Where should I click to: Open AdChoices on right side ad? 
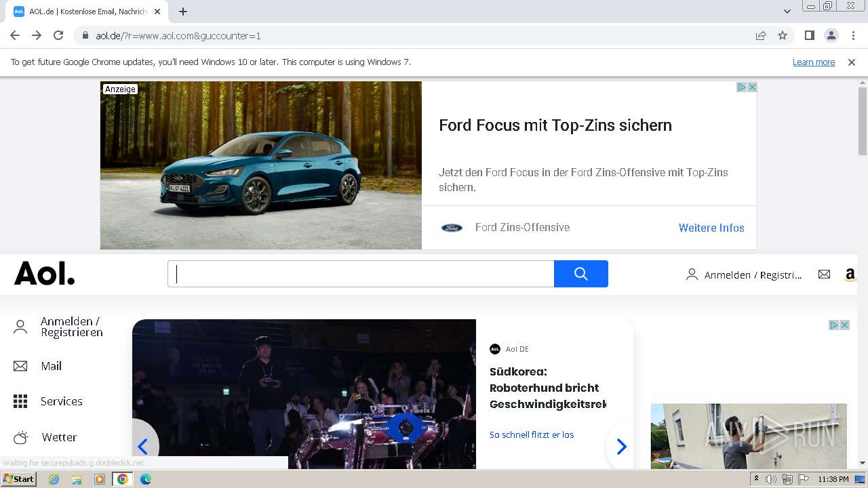pos(834,325)
